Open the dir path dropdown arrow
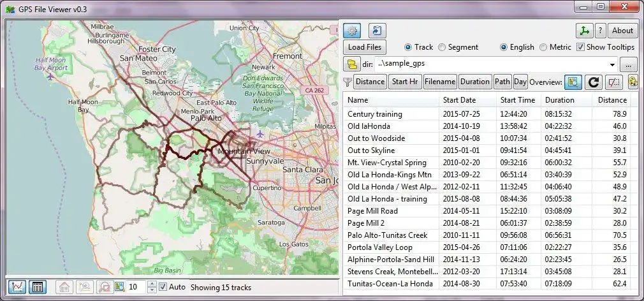 tap(612, 64)
